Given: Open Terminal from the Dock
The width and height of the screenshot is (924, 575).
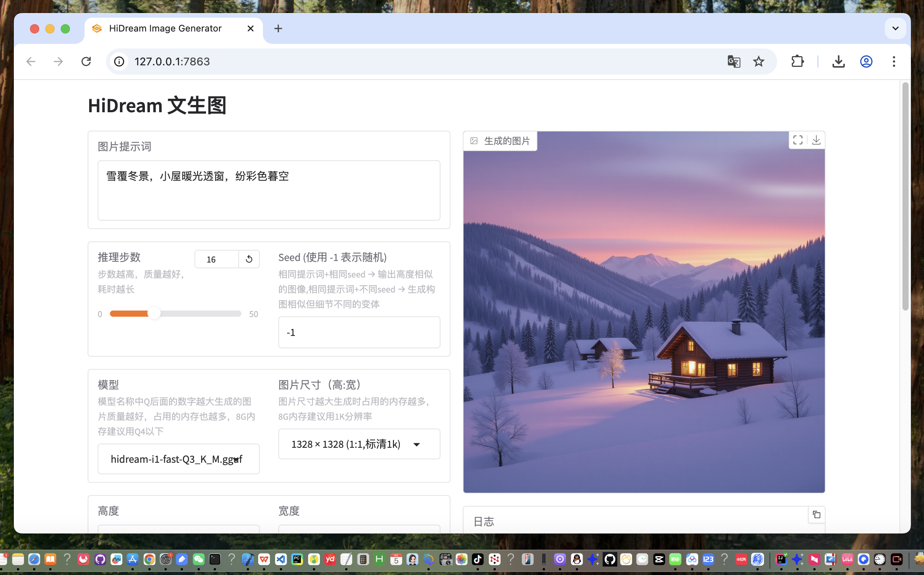Looking at the screenshot, I should [x=215, y=559].
